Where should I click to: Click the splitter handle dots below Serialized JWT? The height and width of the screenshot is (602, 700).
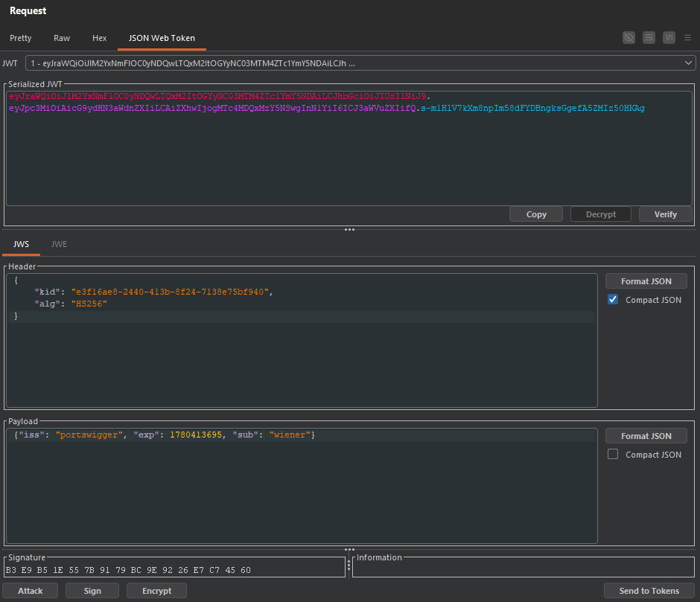[x=349, y=229]
